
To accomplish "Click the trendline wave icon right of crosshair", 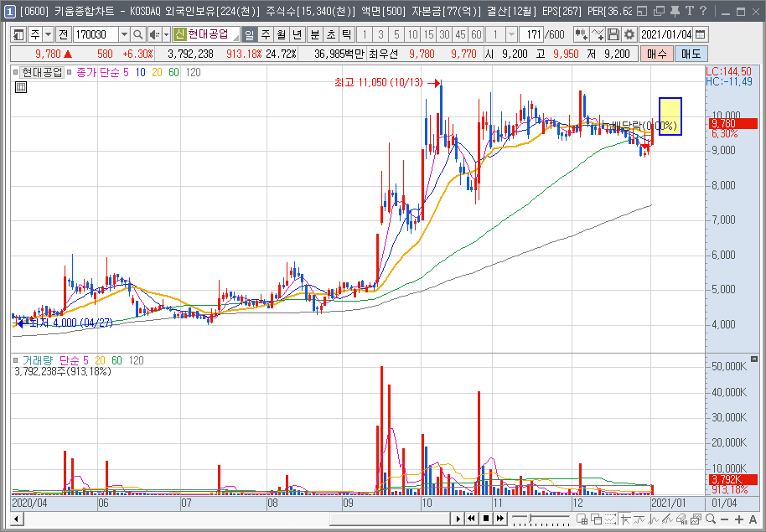I will point(639,519).
